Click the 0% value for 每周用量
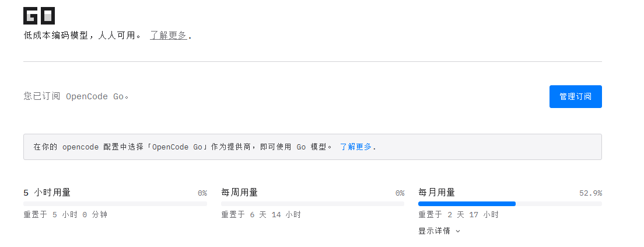Viewport: 644px width, 247px height. click(x=400, y=193)
